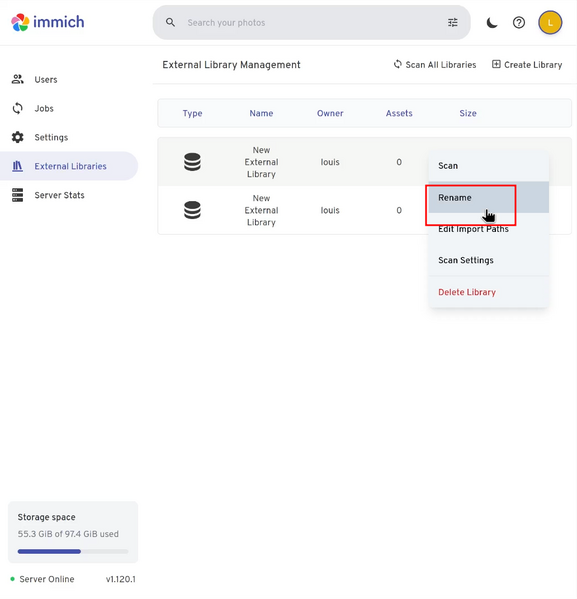Click the Jobs sidebar icon
This screenshot has width=577, height=599.
pyautogui.click(x=18, y=108)
